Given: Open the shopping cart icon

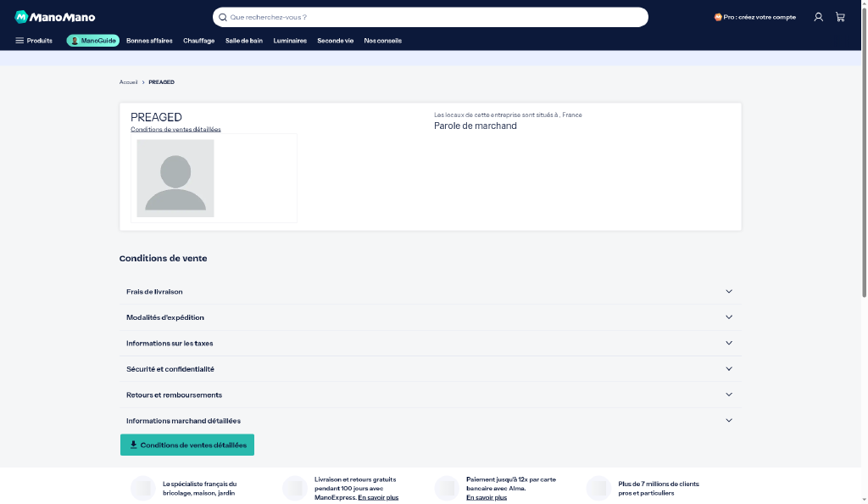Looking at the screenshot, I should pyautogui.click(x=840, y=17).
